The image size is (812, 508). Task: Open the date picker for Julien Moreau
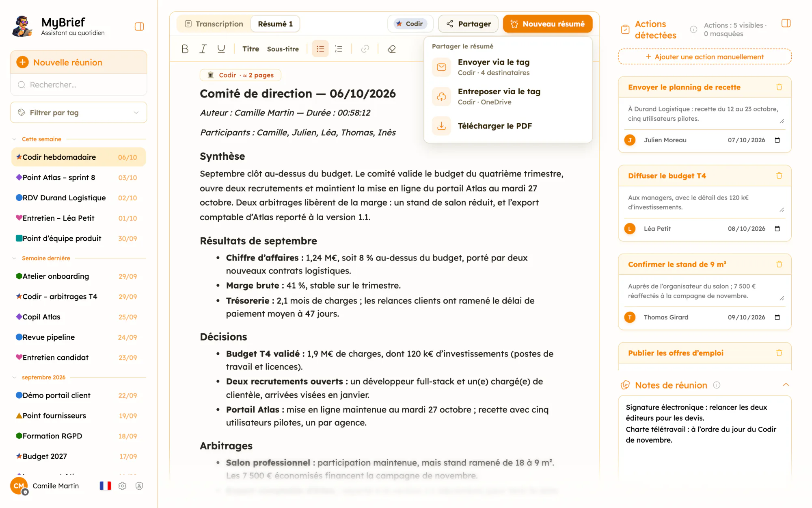[777, 140]
